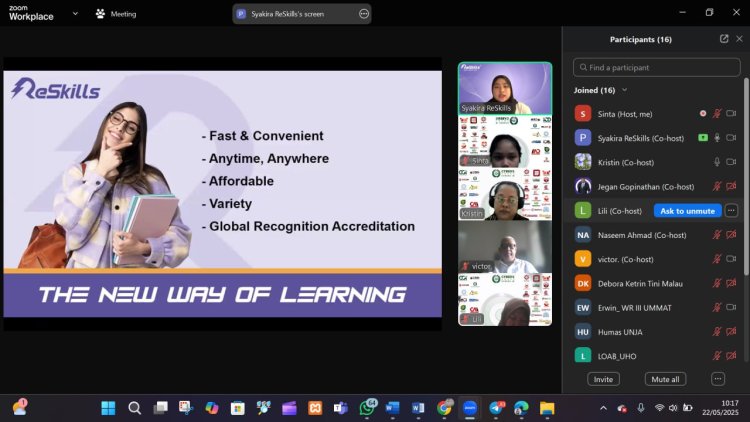The width and height of the screenshot is (750, 422).
Task: Click Syakira ReSkills' microphone icon
Action: pos(717,138)
